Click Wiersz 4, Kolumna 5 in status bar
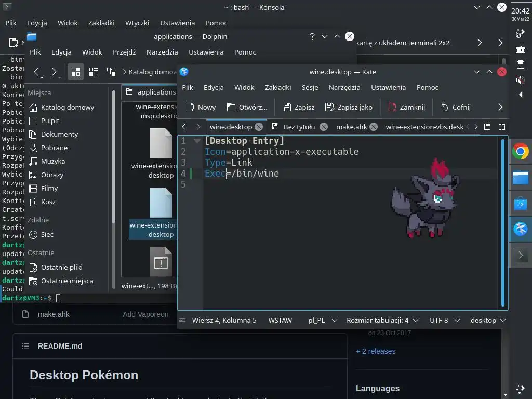 224,320
